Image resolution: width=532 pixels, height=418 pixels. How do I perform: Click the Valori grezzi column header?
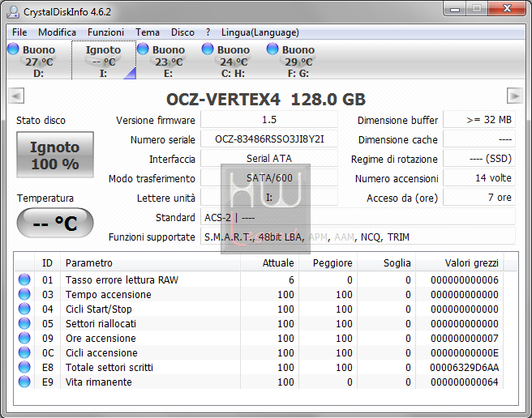(460, 262)
